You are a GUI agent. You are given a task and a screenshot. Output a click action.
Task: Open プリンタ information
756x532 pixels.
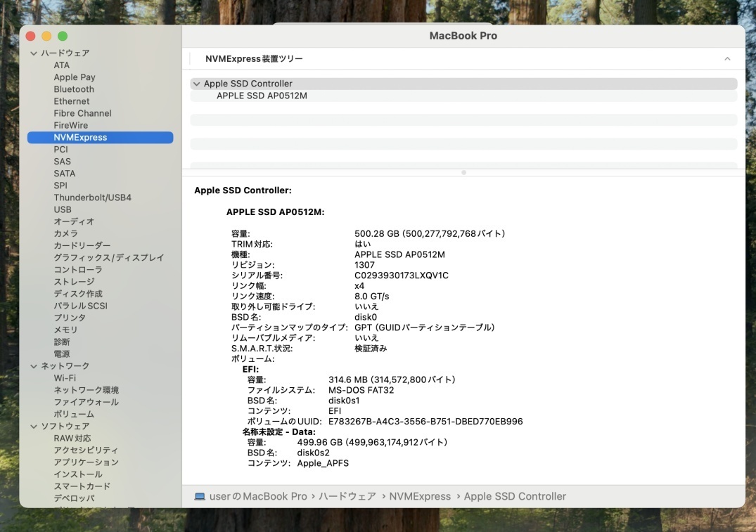click(70, 318)
